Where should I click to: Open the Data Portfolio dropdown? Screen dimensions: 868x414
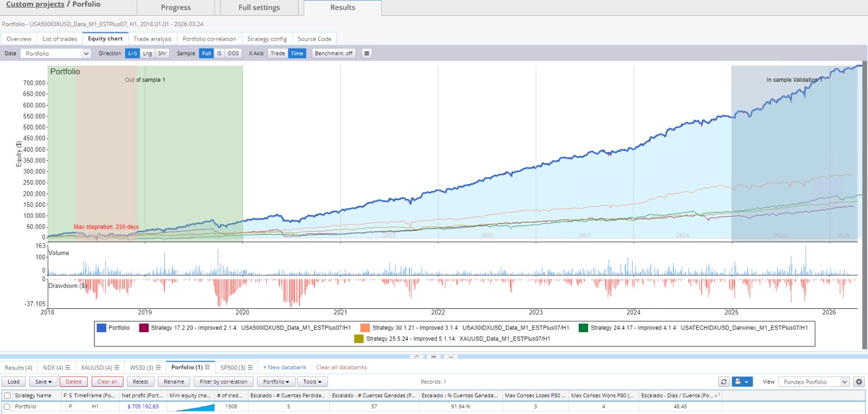(55, 53)
